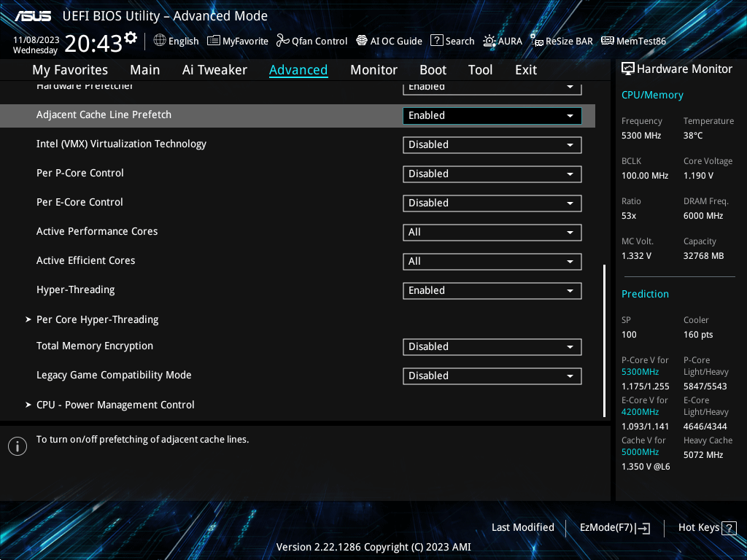
Task: Launch MemTest86 memory icon
Action: click(x=608, y=41)
